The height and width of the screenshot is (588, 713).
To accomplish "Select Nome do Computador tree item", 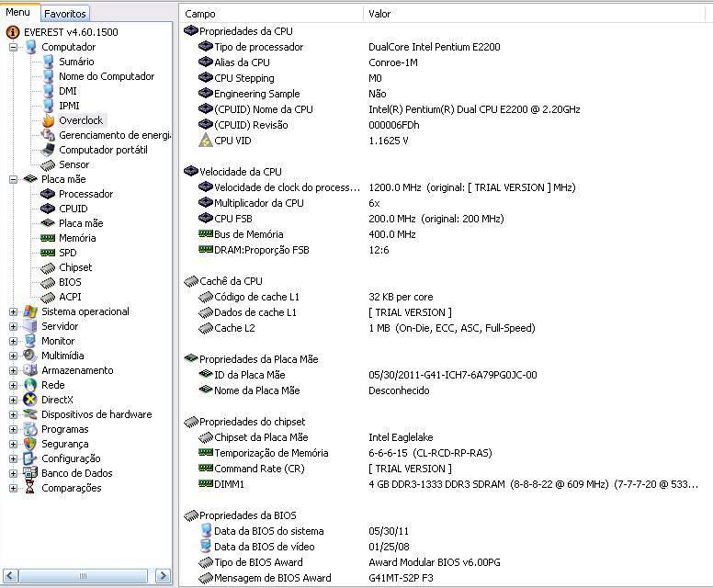I will point(107,76).
